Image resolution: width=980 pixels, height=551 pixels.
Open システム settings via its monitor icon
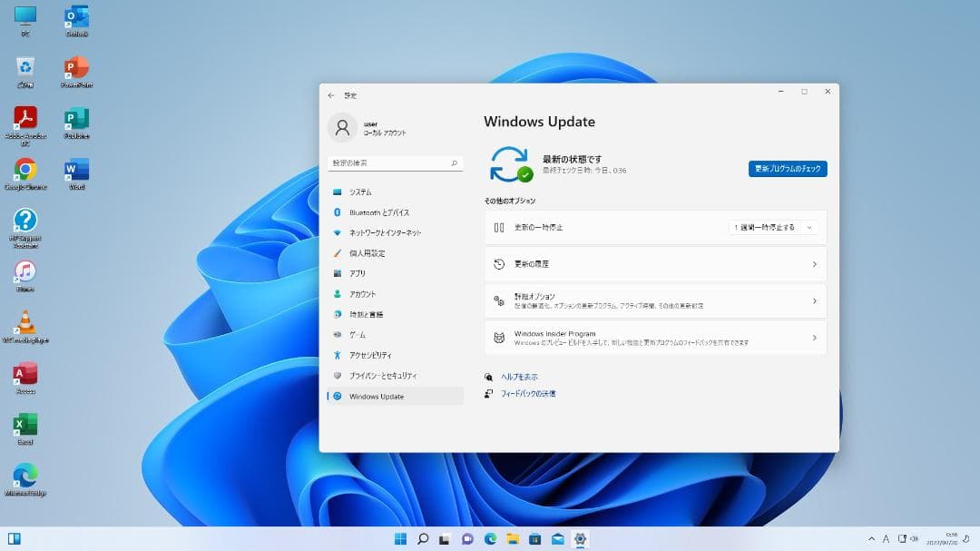tap(337, 192)
